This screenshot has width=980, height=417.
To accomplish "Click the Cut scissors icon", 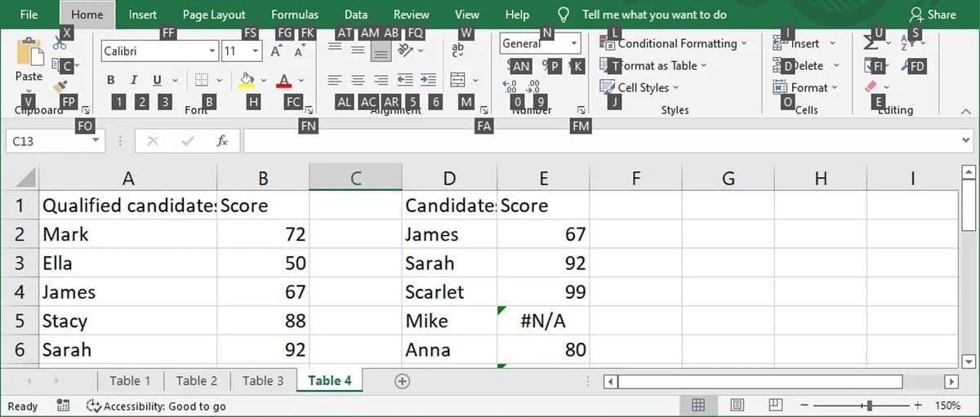I will 60,42.
